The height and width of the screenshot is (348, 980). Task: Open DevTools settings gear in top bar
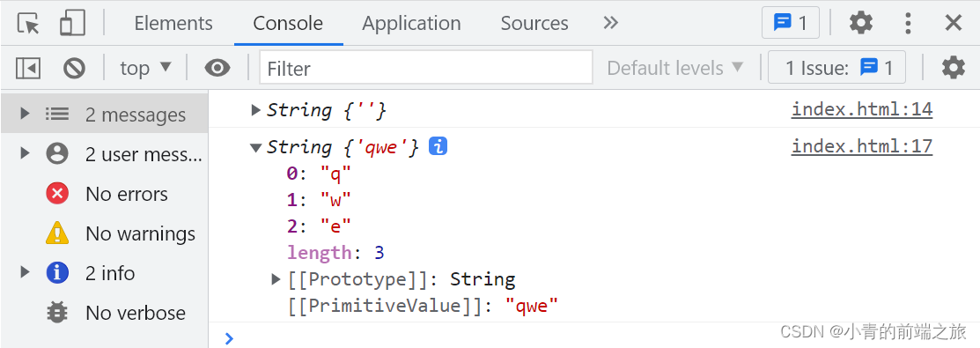[x=860, y=23]
